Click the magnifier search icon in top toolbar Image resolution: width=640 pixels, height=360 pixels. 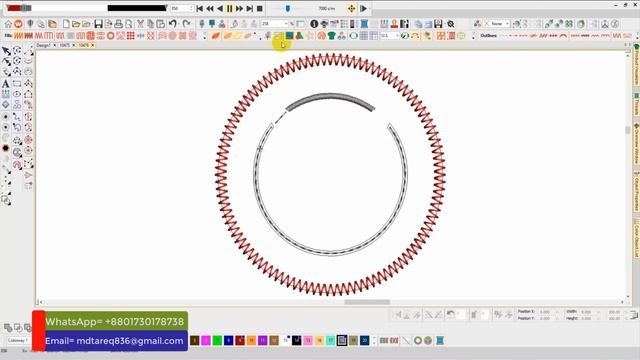[451, 24]
